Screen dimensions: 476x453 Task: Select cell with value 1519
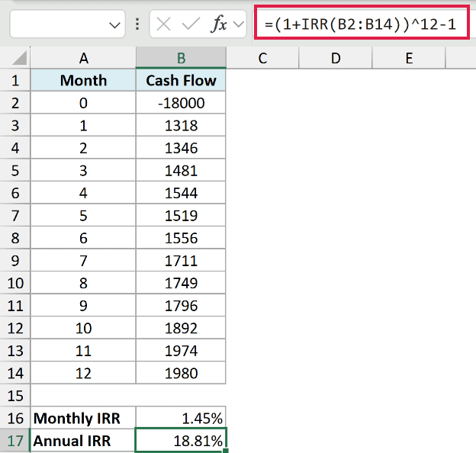click(x=181, y=215)
